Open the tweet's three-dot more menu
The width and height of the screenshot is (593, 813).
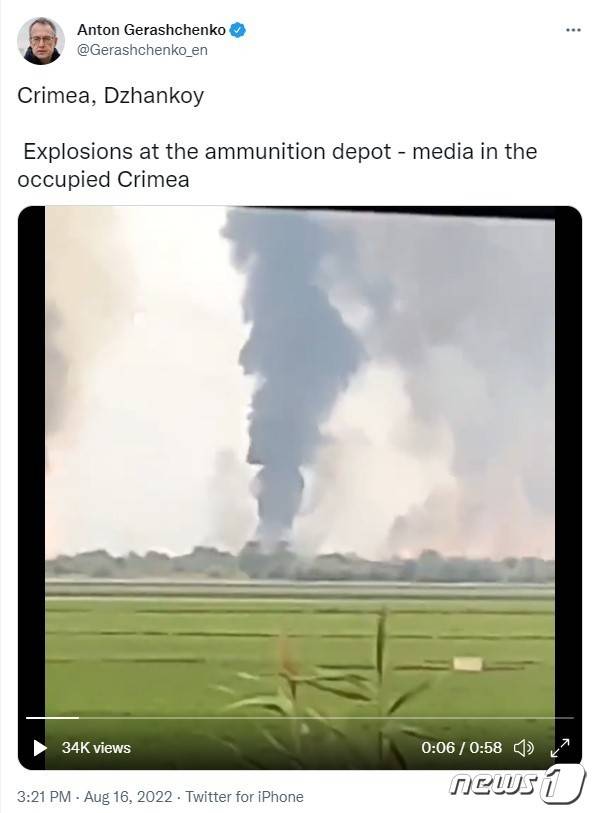[x=573, y=30]
